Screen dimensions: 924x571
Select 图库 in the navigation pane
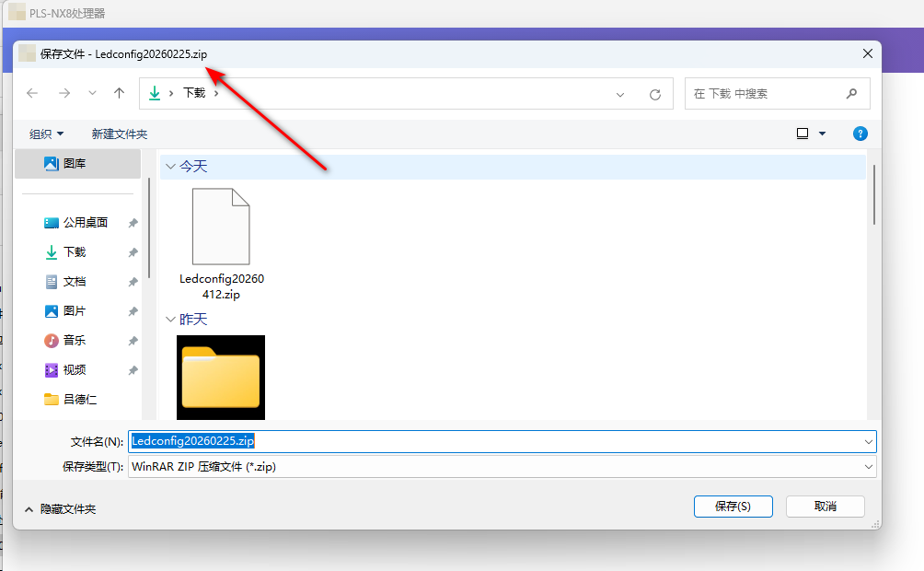78,163
